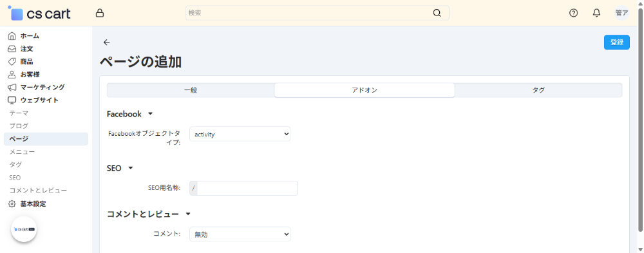This screenshot has height=253, width=644.
Task: Open notifications bell icon
Action: (596, 13)
